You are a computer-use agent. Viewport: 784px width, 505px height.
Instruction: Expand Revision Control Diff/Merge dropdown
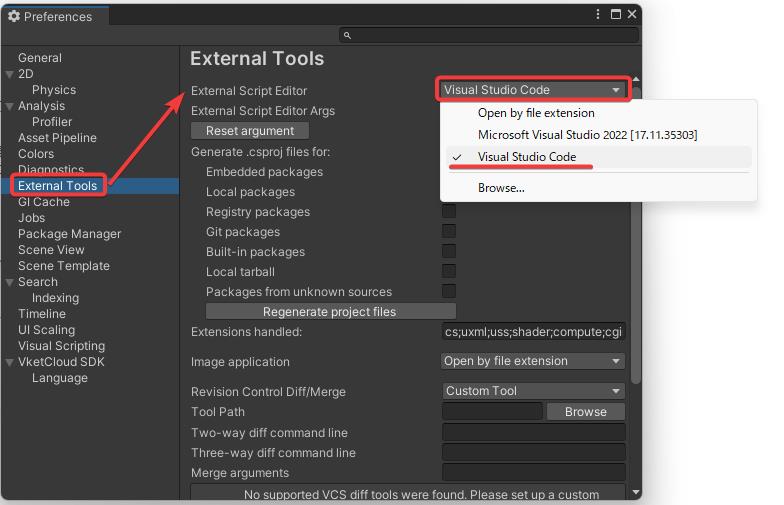tap(533, 391)
